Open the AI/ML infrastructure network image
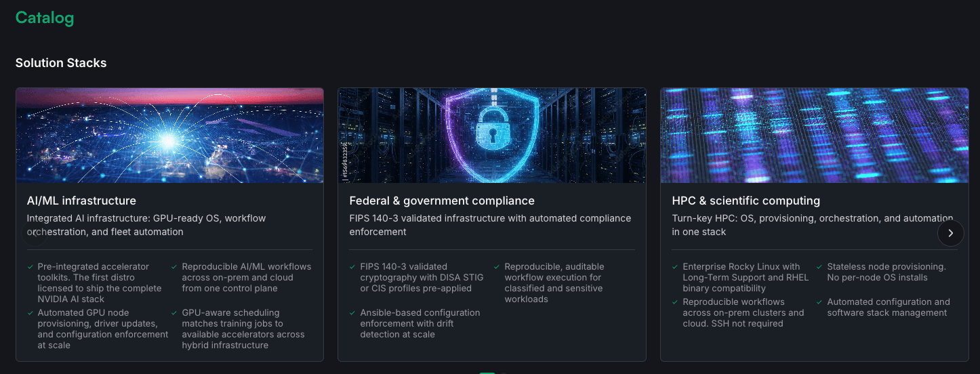980x374 pixels. pos(169,136)
